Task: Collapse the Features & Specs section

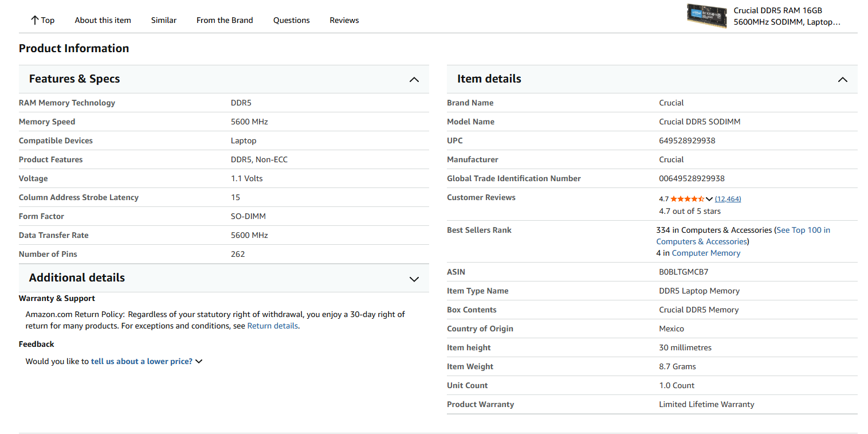Action: tap(414, 80)
